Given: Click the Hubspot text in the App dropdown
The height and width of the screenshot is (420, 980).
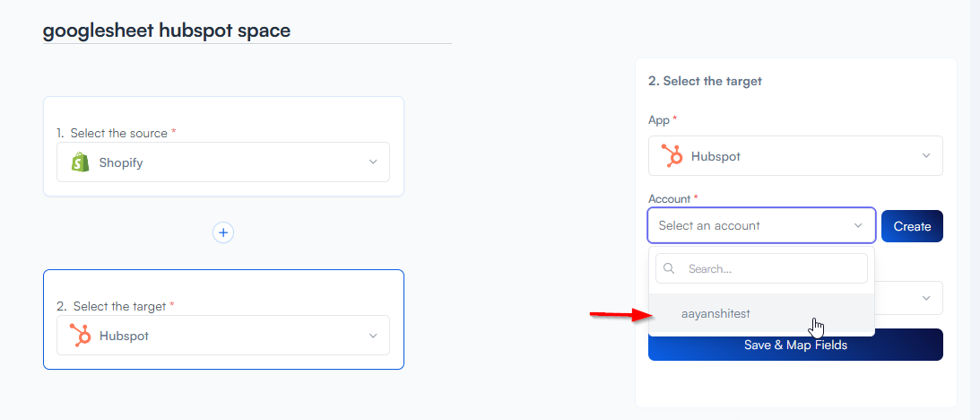Looking at the screenshot, I should [715, 156].
